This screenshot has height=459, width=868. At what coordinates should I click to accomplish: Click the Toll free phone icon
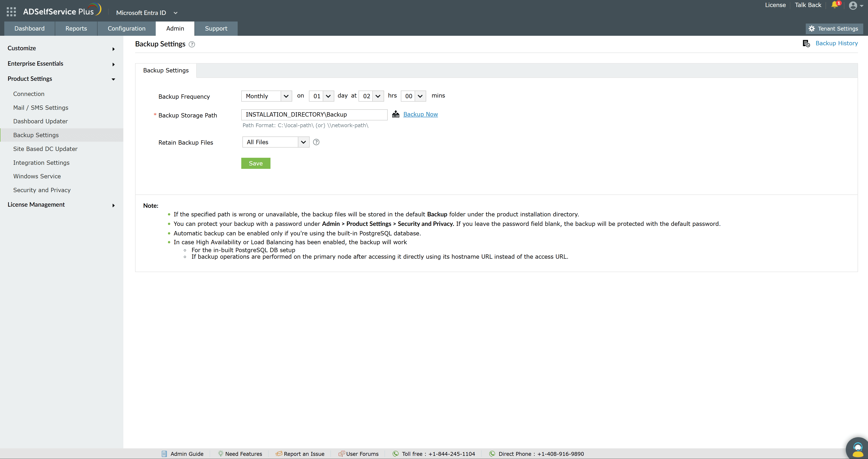pyautogui.click(x=396, y=454)
